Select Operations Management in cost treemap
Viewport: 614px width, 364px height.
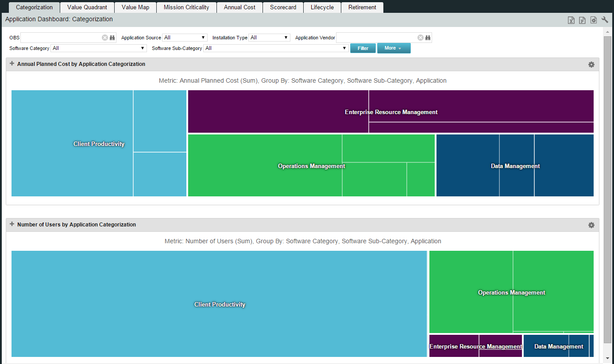[311, 166]
